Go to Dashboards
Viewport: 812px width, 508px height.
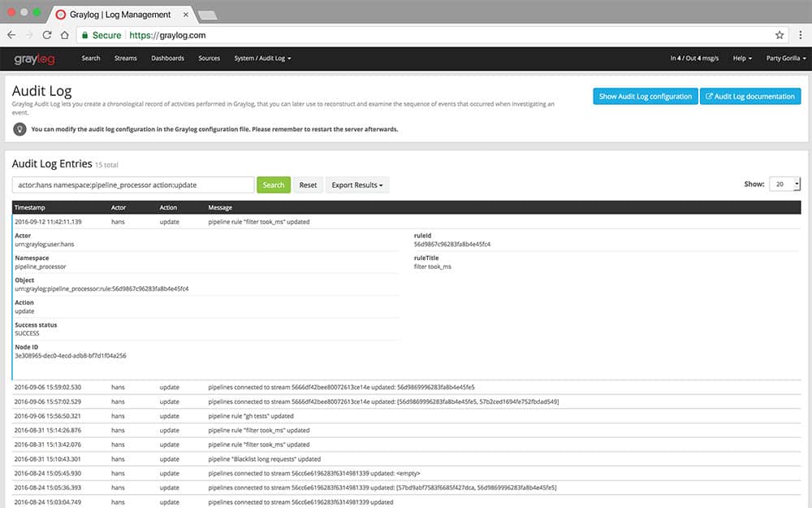click(x=167, y=58)
